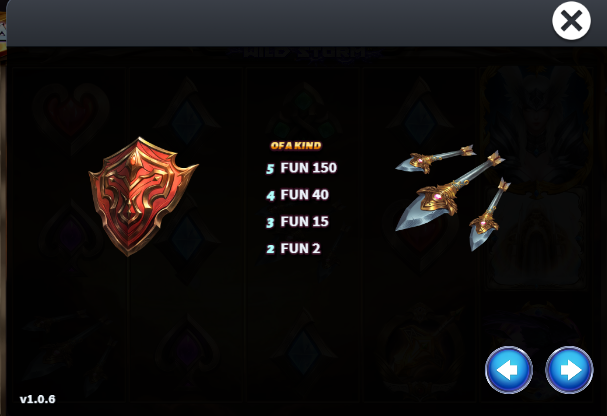
Task: Click the dimmed character portrait in the background
Action: pyautogui.click(x=537, y=128)
